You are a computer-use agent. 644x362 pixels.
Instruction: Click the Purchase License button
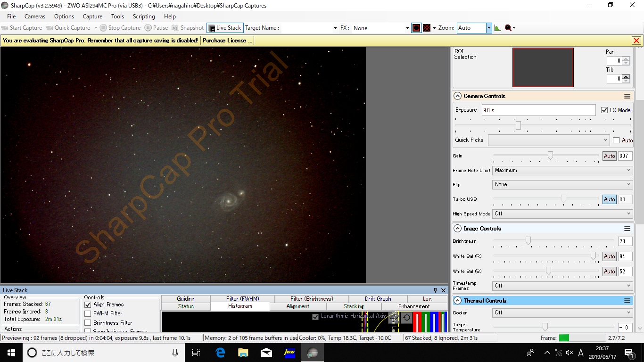227,41
